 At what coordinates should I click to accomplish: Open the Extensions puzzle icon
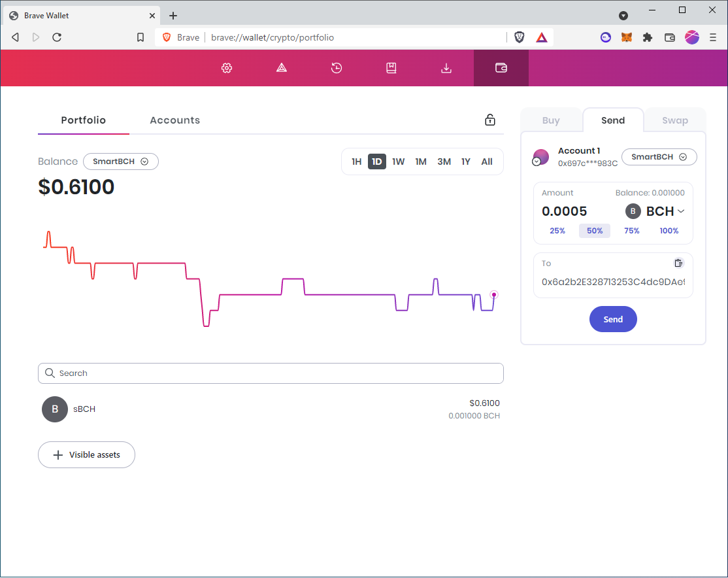tap(648, 37)
